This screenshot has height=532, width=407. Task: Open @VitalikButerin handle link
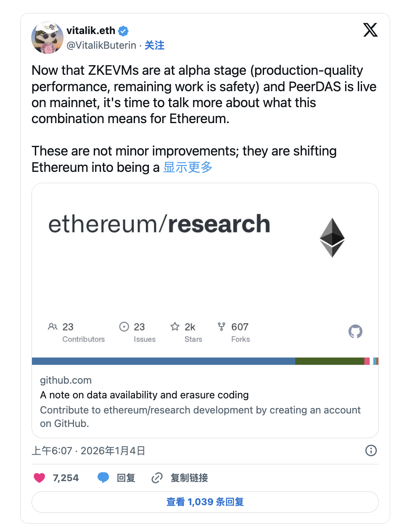101,45
